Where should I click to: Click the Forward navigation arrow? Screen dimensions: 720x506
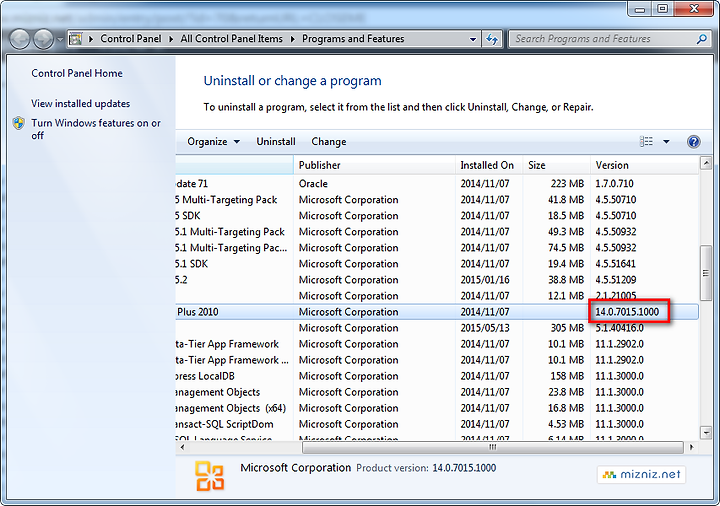coord(44,39)
